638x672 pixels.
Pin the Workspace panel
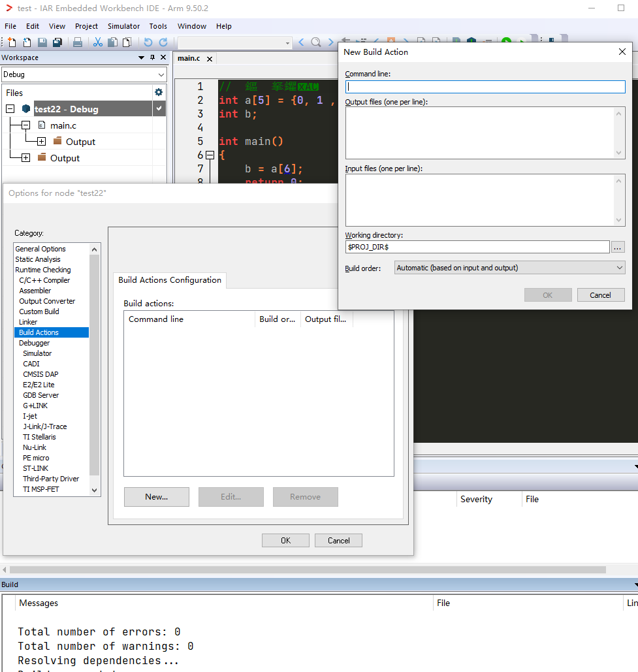tap(152, 57)
